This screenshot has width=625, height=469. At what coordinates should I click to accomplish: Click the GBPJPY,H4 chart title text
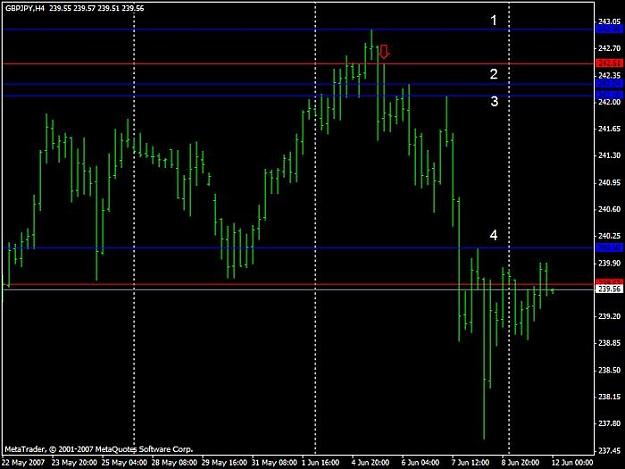(x=25, y=8)
